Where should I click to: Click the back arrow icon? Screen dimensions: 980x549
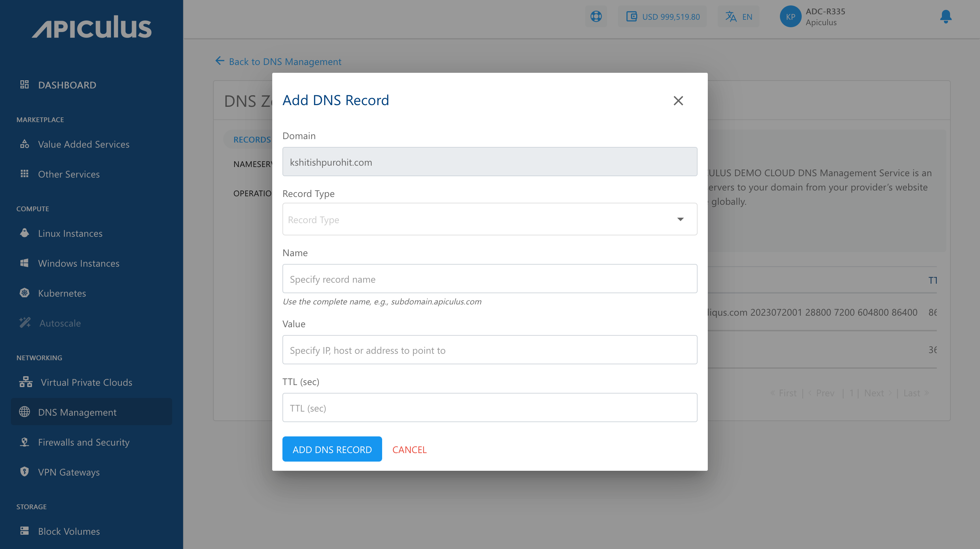click(x=220, y=61)
